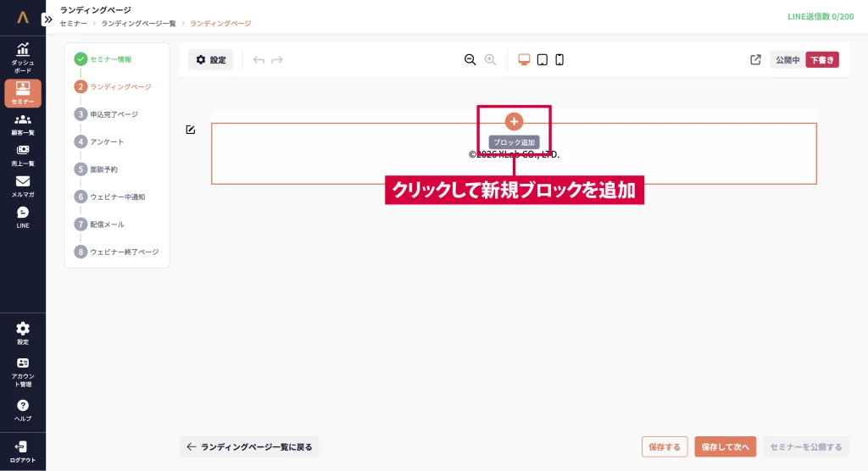The image size is (868, 471).
Task: Set status to 下書き
Action: pos(821,60)
